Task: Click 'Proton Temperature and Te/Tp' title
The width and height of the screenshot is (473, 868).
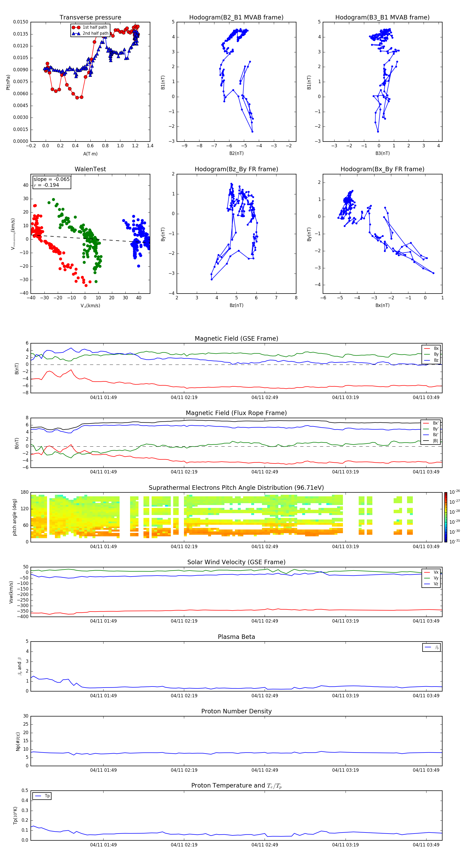Action: tap(236, 786)
